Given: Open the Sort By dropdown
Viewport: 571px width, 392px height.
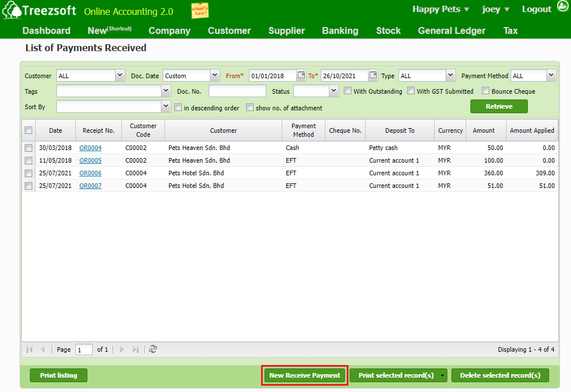Looking at the screenshot, I should (x=166, y=106).
